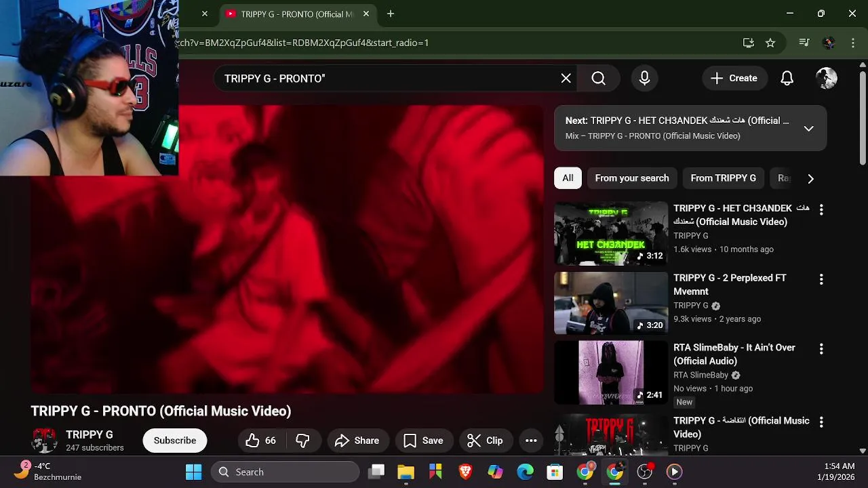Click the magnifier search button
Image resolution: width=868 pixels, height=488 pixels.
coord(598,79)
